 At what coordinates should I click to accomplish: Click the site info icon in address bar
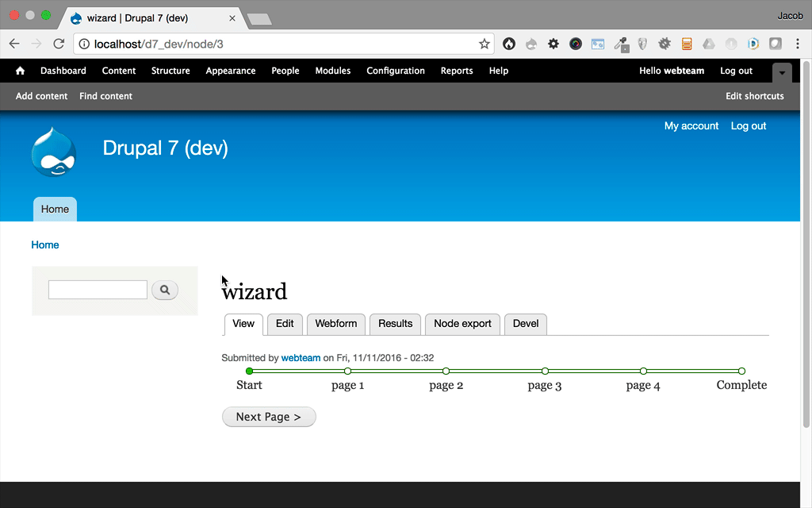click(84, 44)
